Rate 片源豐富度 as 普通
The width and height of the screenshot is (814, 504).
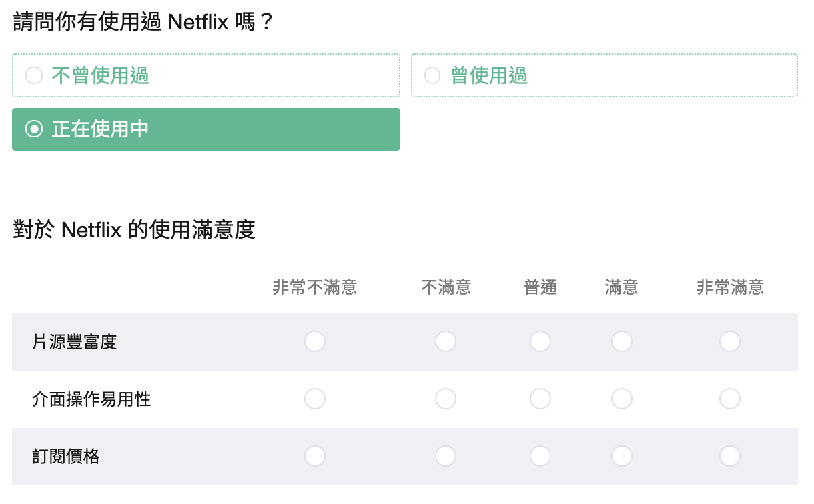[x=540, y=342]
